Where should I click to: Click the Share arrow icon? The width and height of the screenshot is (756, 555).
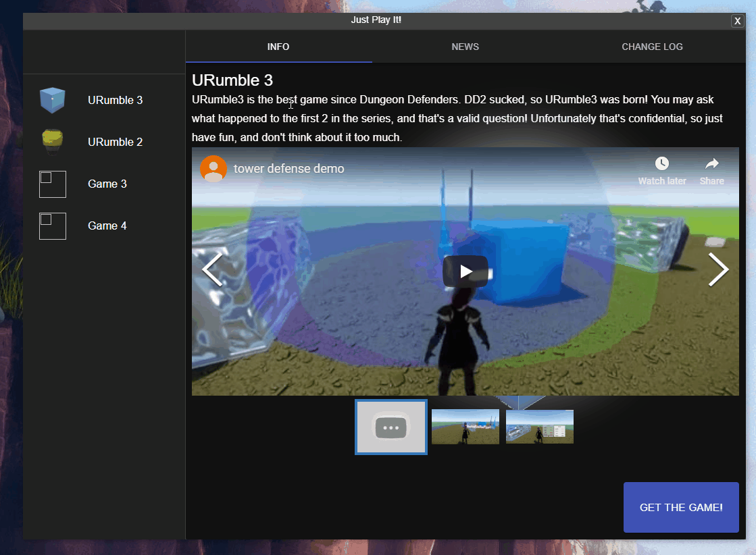point(712,164)
